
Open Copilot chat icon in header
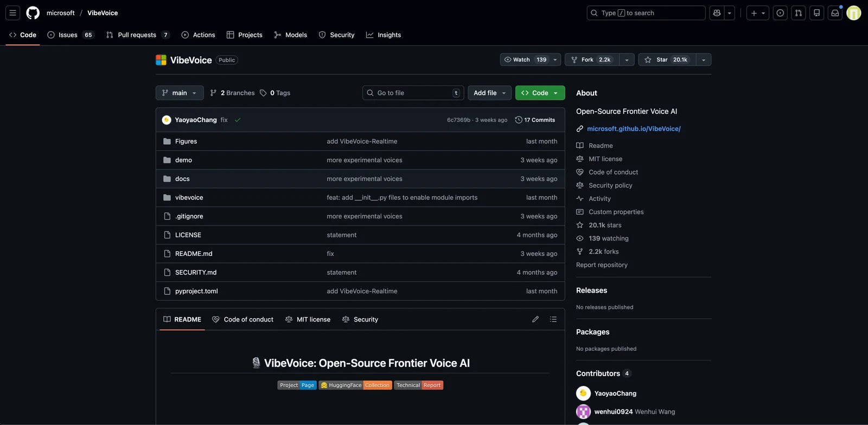717,13
